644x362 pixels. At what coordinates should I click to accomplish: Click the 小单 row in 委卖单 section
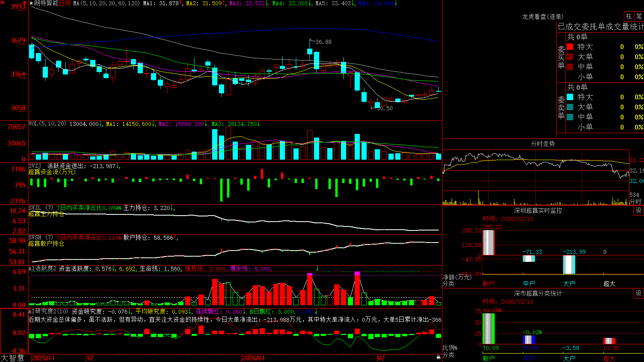605,127
